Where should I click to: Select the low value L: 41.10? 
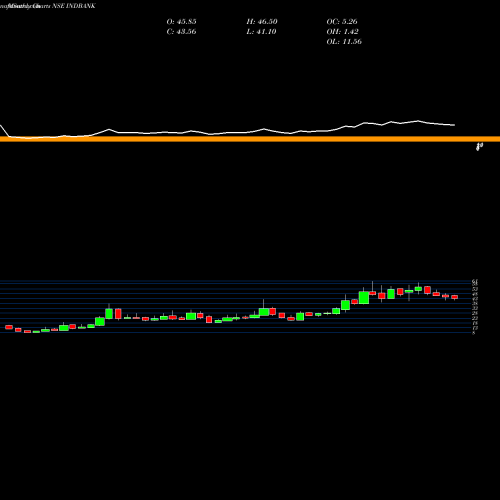(x=261, y=32)
